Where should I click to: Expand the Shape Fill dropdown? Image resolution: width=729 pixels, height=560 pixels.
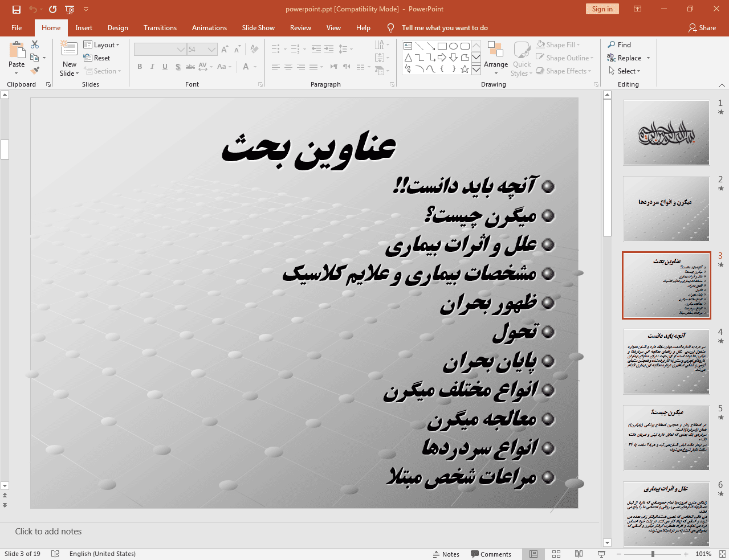[577, 44]
